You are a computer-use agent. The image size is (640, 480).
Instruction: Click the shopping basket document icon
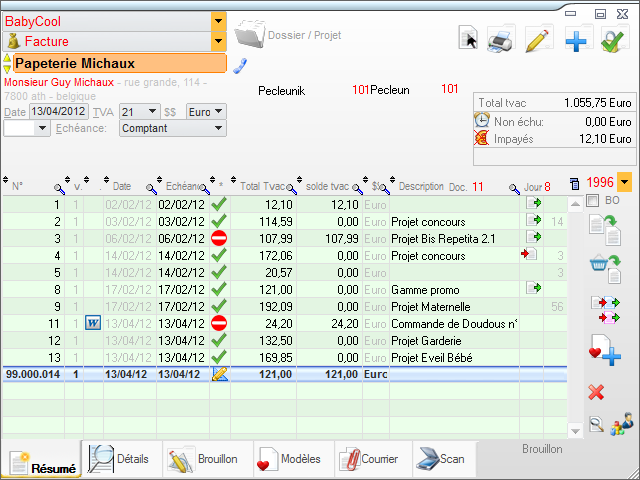[x=604, y=267]
